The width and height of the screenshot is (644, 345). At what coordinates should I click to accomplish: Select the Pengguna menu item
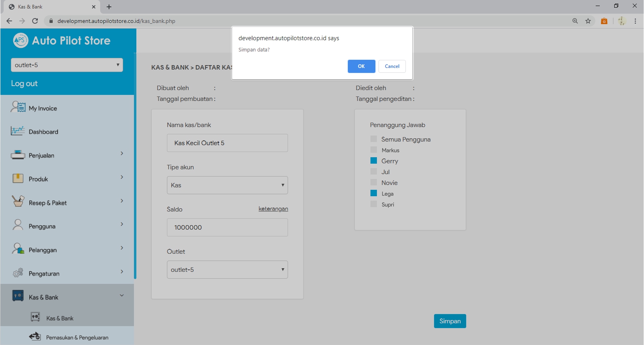(x=42, y=226)
